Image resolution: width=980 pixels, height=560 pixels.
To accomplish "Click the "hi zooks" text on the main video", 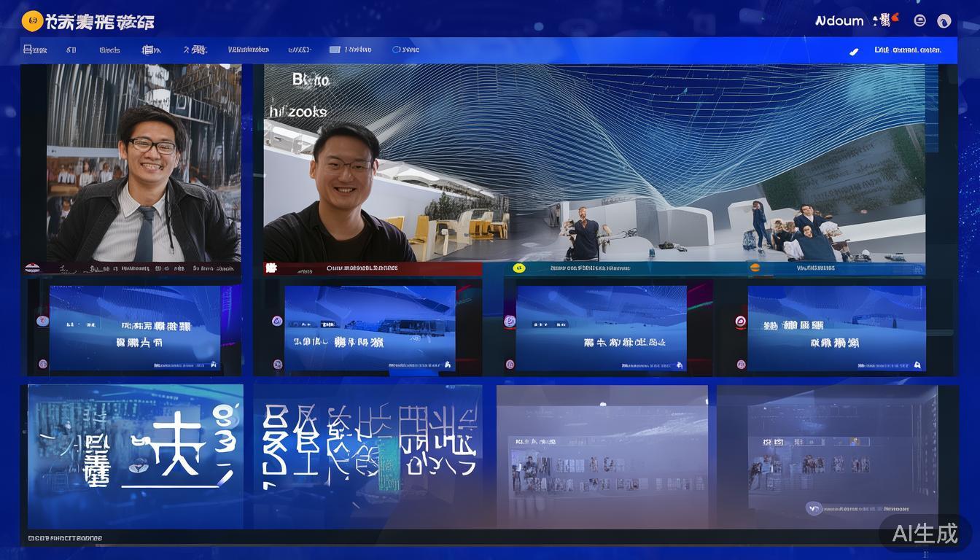I will click(298, 112).
